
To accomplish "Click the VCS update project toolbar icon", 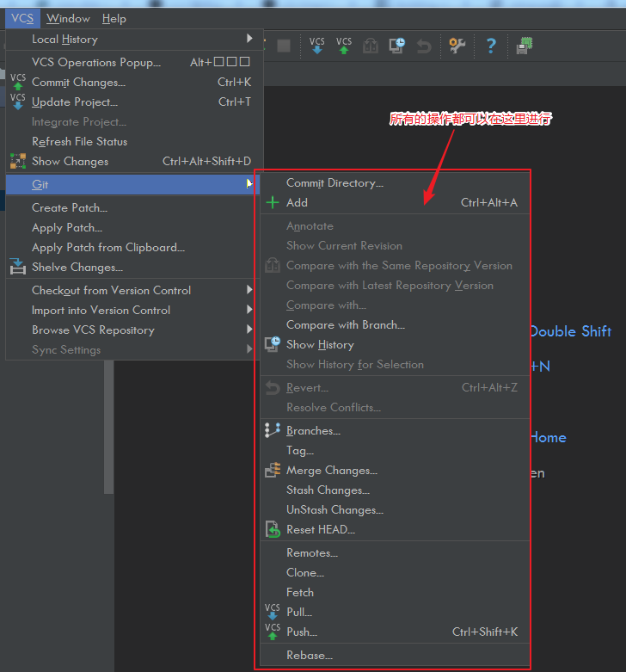I will (x=317, y=46).
